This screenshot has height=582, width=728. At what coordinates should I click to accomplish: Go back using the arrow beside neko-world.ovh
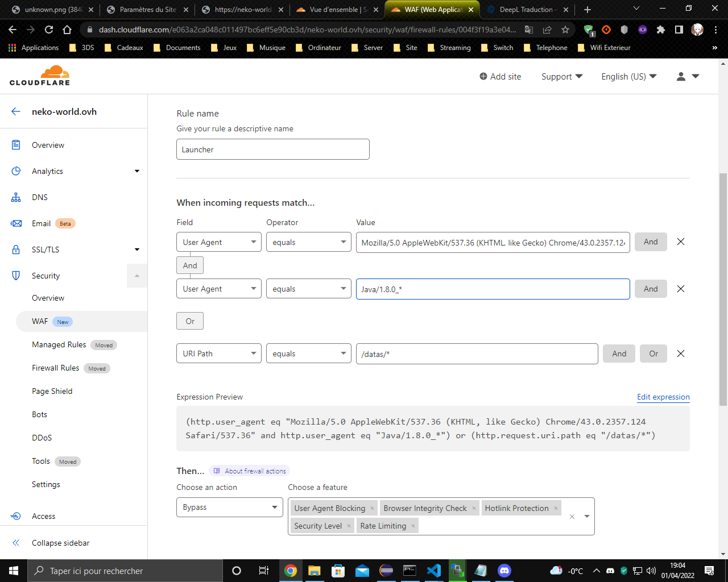tap(16, 111)
